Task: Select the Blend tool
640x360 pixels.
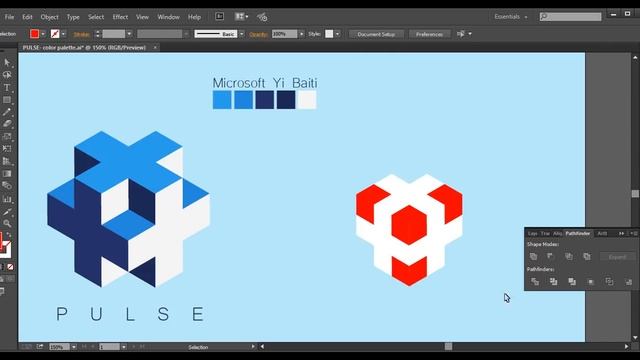Action: coord(7,186)
